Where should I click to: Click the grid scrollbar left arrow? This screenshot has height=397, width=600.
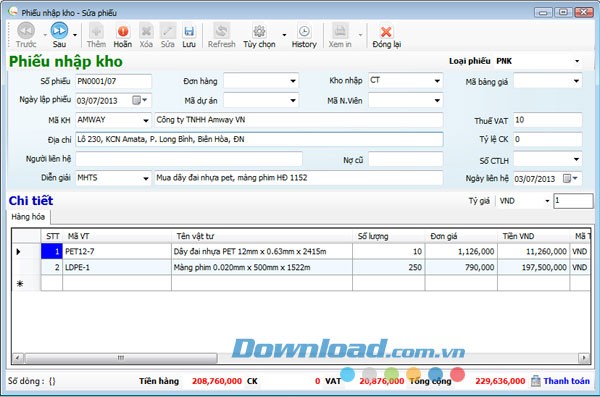click(18, 358)
